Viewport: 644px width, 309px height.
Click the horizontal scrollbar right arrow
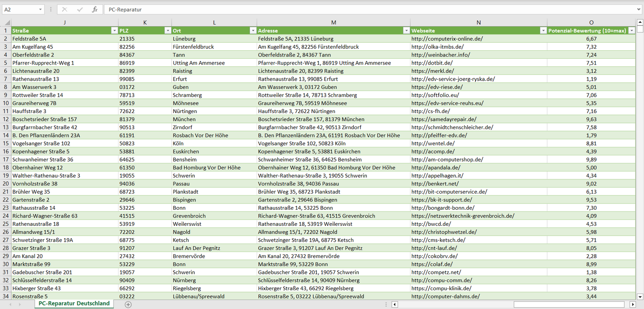tap(632, 305)
